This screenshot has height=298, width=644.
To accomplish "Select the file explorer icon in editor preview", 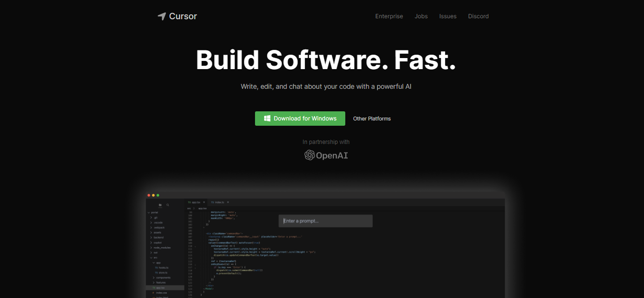I will tap(160, 205).
